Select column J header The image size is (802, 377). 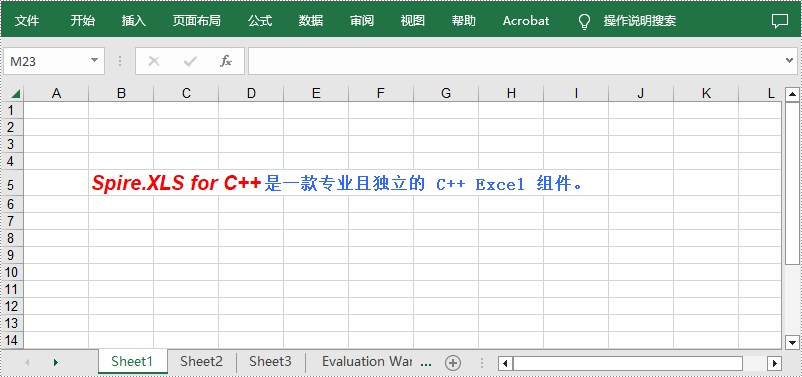coord(641,93)
